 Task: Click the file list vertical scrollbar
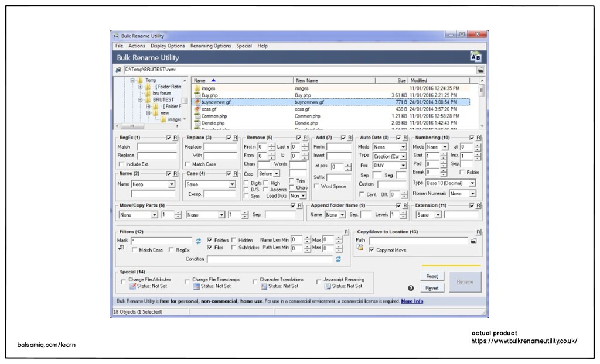point(482,103)
